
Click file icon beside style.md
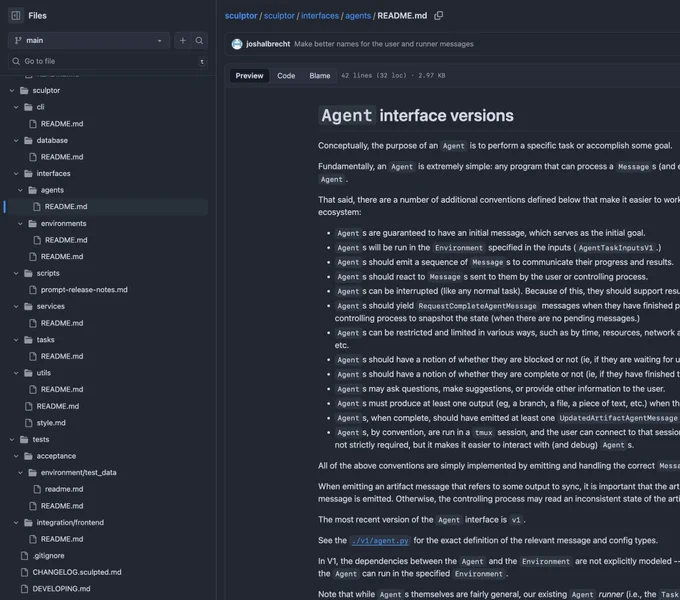(x=29, y=423)
